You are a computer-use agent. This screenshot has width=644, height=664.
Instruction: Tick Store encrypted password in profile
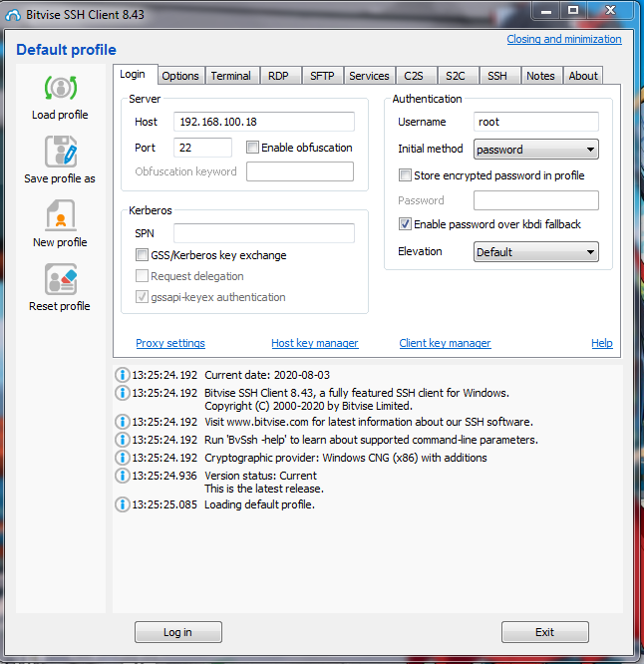coord(405,175)
